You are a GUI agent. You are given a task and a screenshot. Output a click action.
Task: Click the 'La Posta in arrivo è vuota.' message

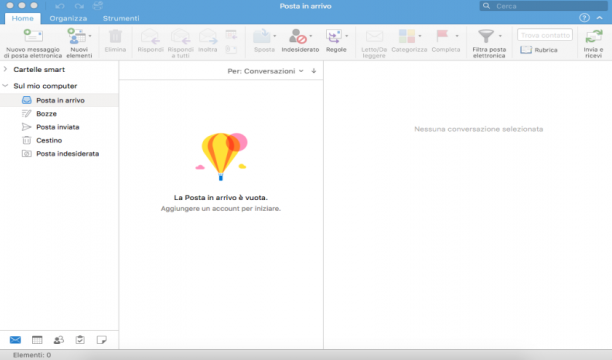point(221,198)
